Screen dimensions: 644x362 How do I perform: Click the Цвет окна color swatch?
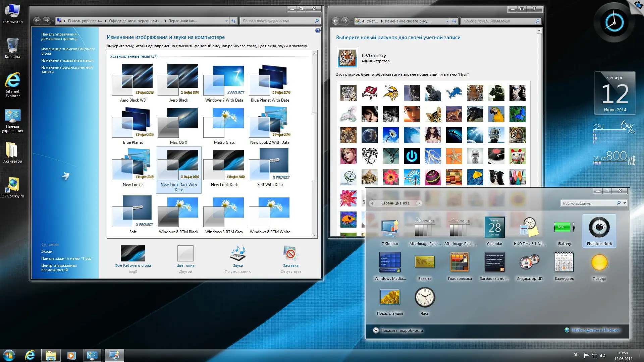[185, 254]
